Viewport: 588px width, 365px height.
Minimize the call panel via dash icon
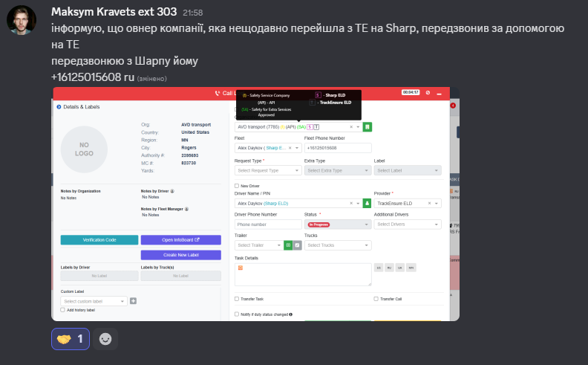click(x=439, y=94)
